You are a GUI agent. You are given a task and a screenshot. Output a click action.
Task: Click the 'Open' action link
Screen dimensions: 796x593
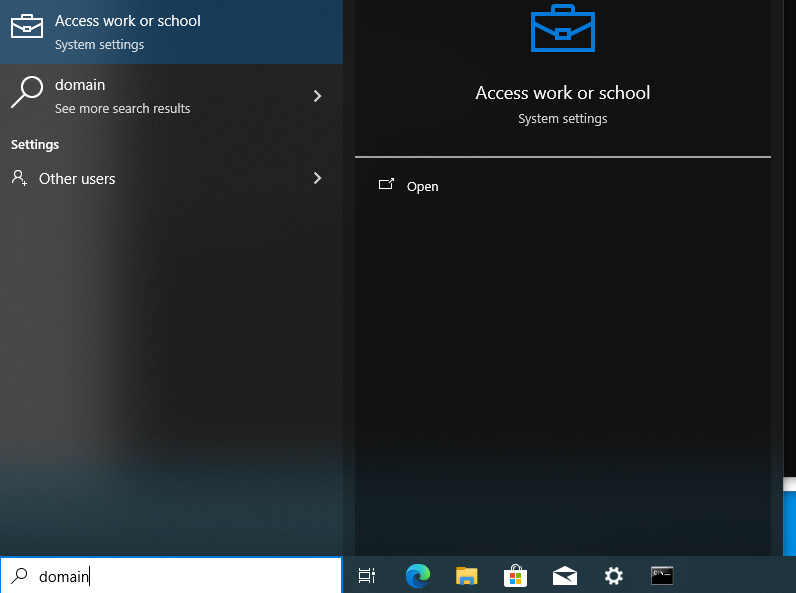422,186
